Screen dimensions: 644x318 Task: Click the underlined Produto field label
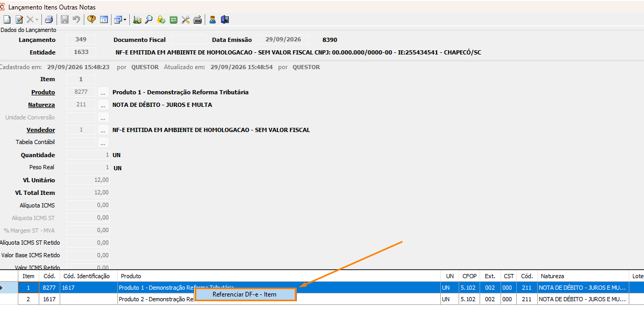click(x=43, y=92)
